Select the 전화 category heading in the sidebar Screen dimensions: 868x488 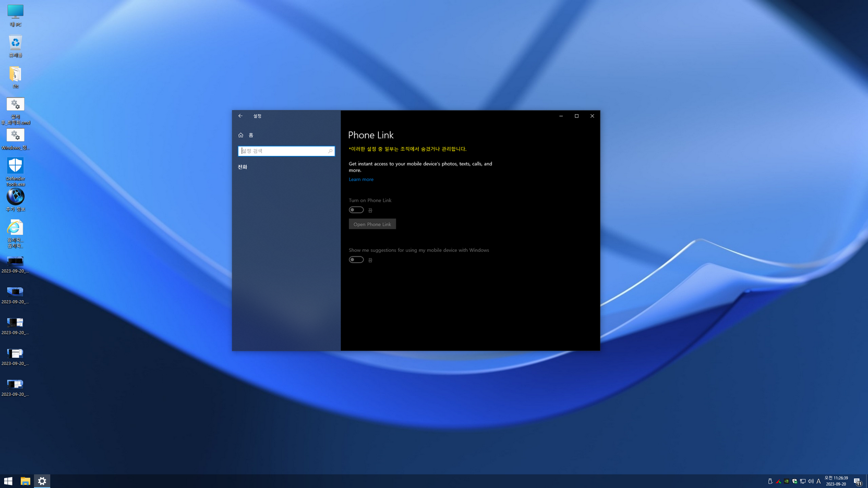point(243,167)
